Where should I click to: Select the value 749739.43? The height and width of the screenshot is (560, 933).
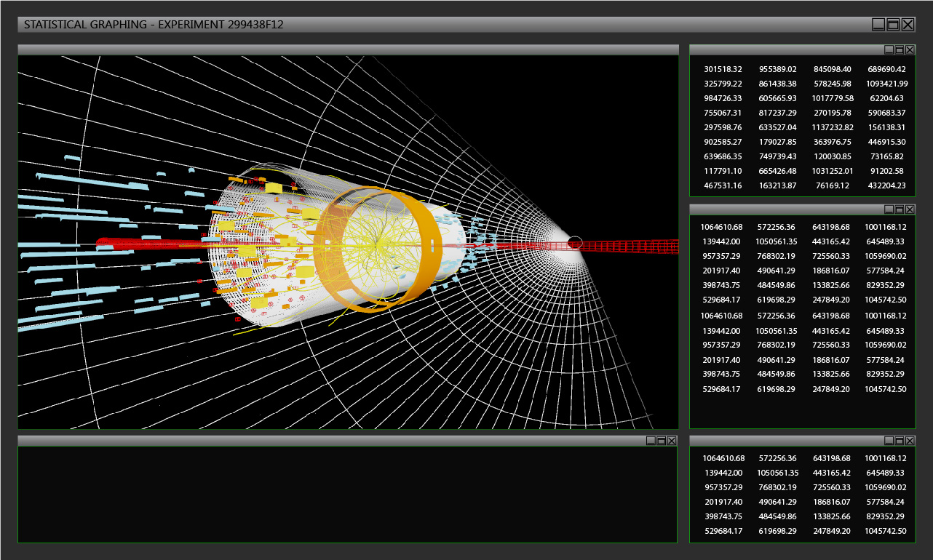[778, 156]
